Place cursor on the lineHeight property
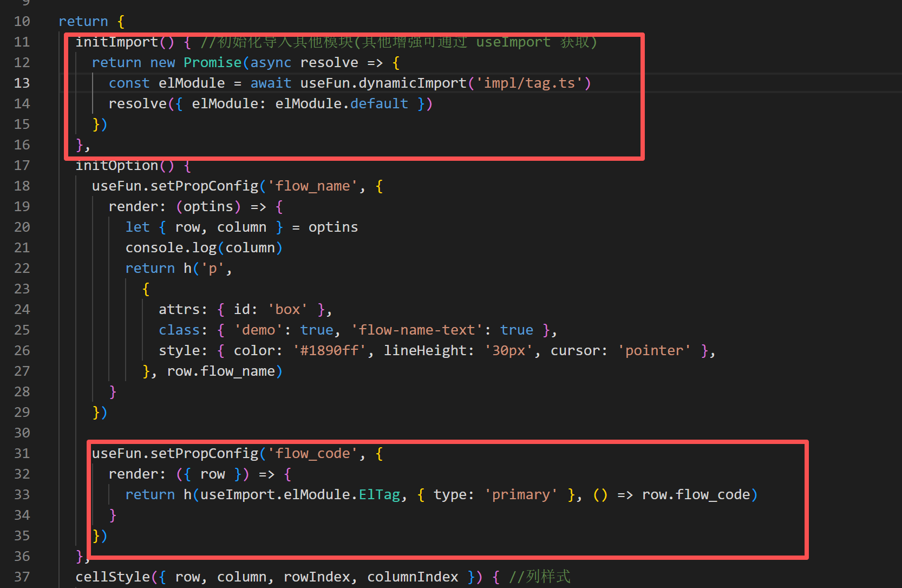Screen dimensions: 902x588 pyautogui.click(x=424, y=351)
